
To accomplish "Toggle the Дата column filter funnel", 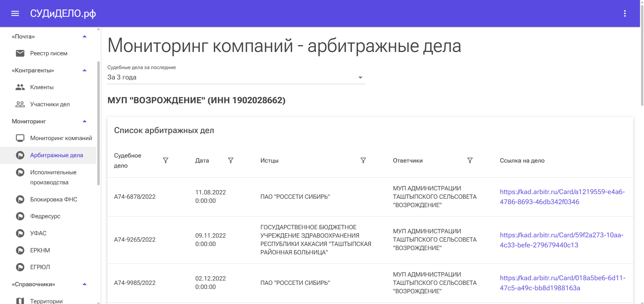I will (231, 161).
